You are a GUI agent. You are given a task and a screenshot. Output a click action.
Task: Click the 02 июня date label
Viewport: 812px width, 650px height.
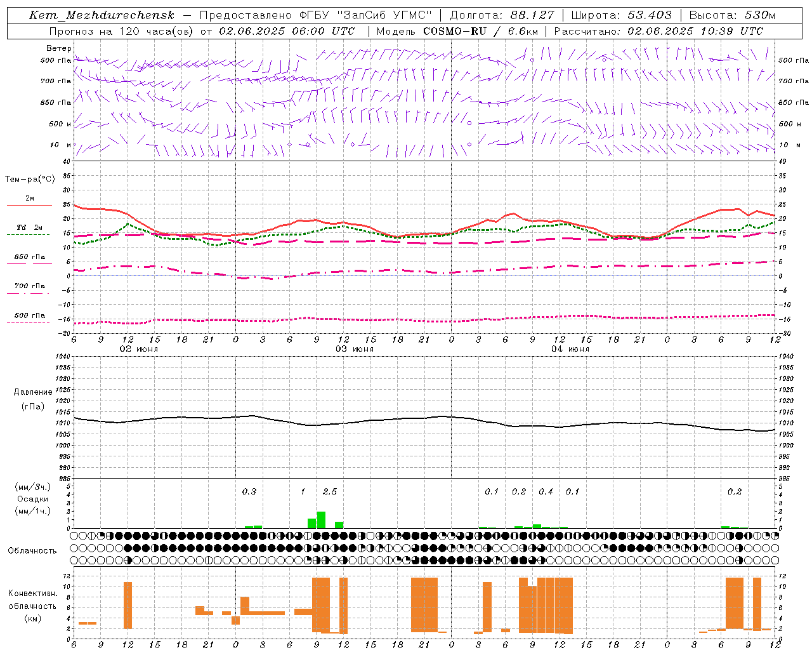point(139,349)
